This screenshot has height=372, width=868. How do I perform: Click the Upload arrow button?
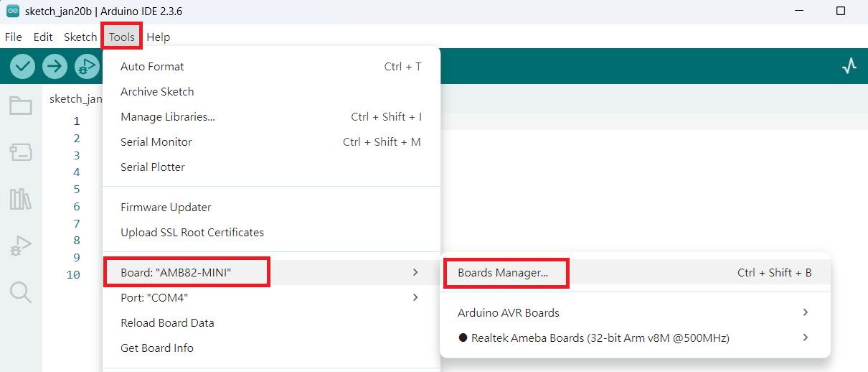point(55,67)
